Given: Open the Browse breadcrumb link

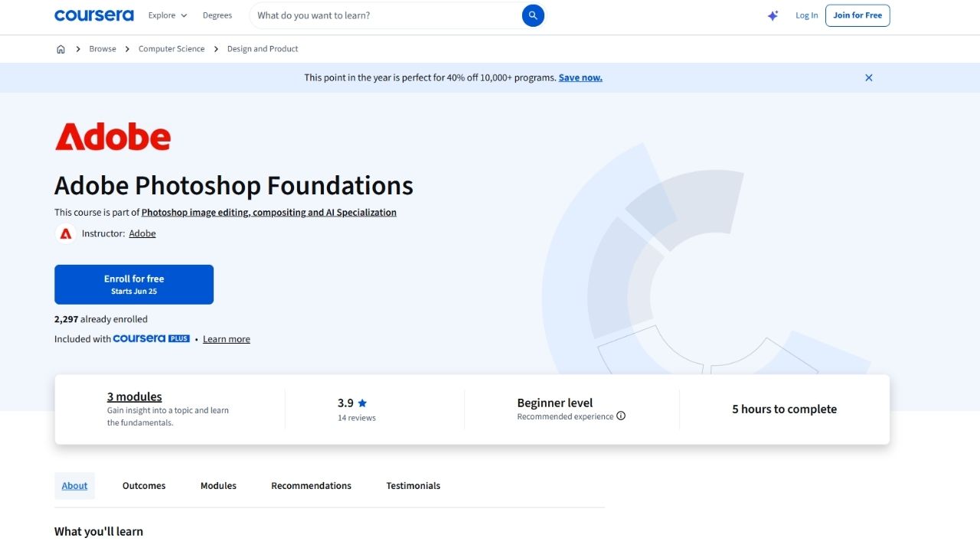Looking at the screenshot, I should [103, 49].
